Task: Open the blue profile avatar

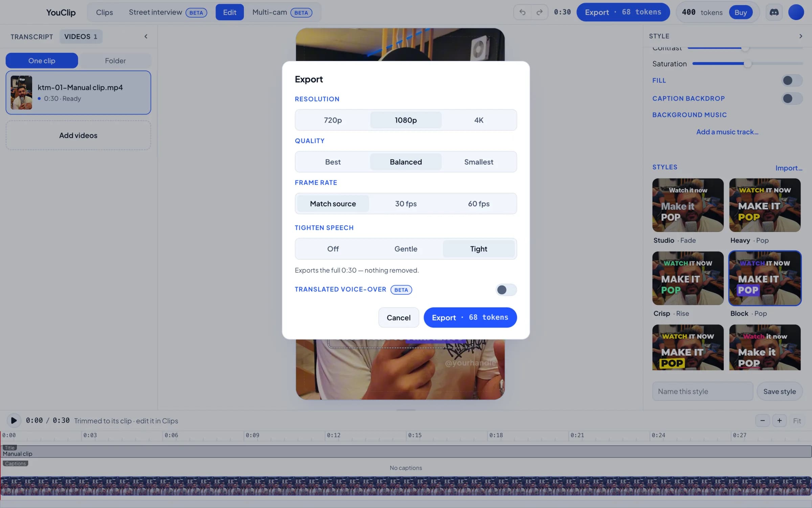Action: 796,12
